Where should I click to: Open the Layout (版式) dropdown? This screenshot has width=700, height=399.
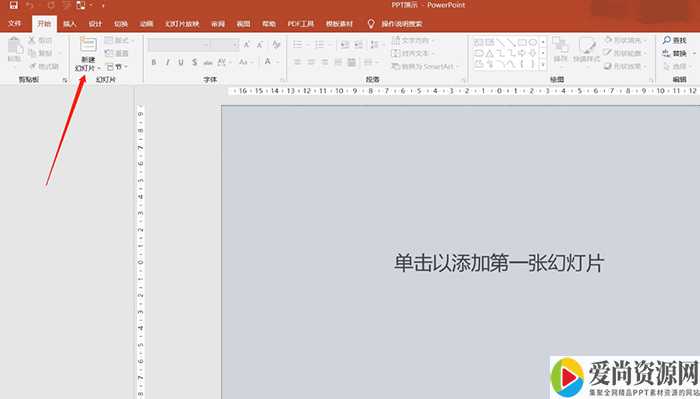(119, 41)
